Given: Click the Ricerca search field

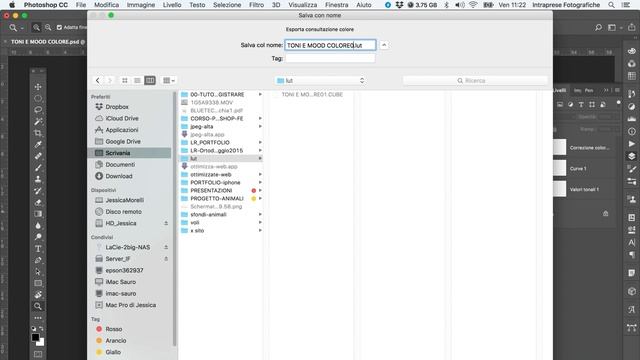Looking at the screenshot, I should coord(475,81).
